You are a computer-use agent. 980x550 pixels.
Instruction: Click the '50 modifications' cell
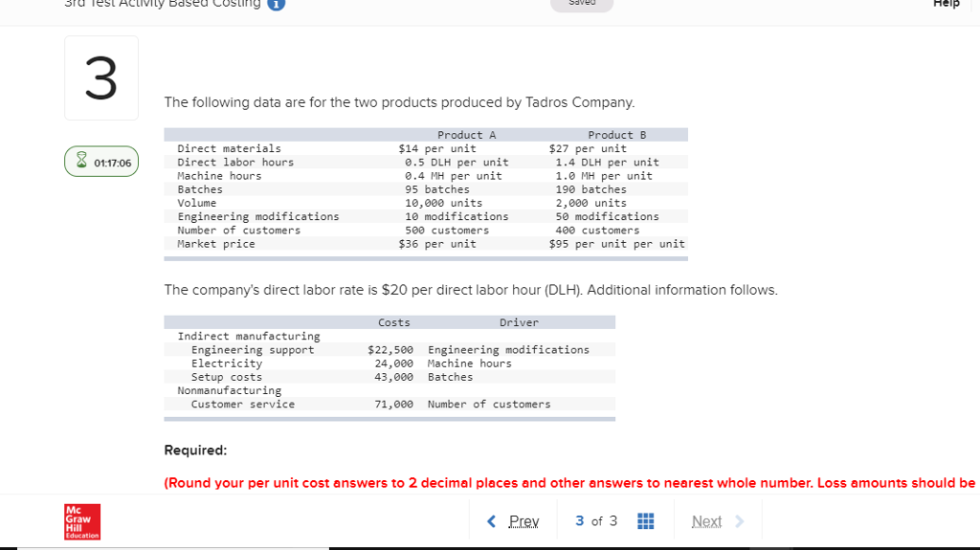[x=608, y=217]
